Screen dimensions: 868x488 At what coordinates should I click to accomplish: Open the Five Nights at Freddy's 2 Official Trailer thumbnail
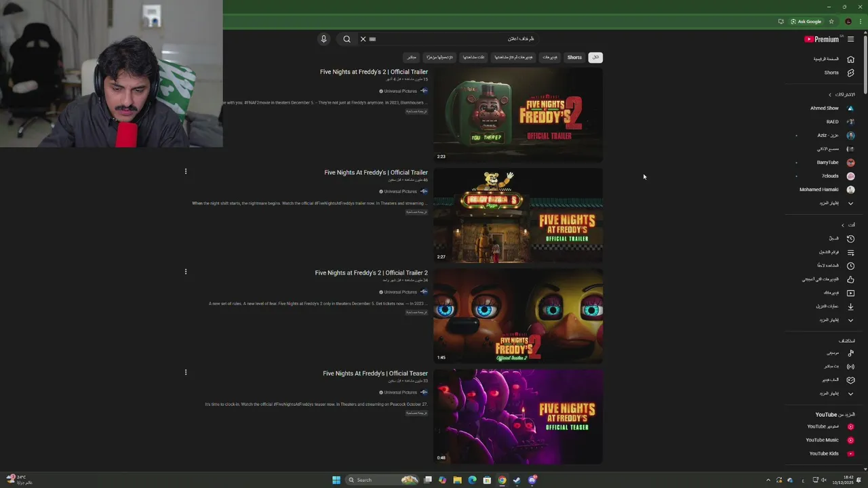tap(518, 115)
